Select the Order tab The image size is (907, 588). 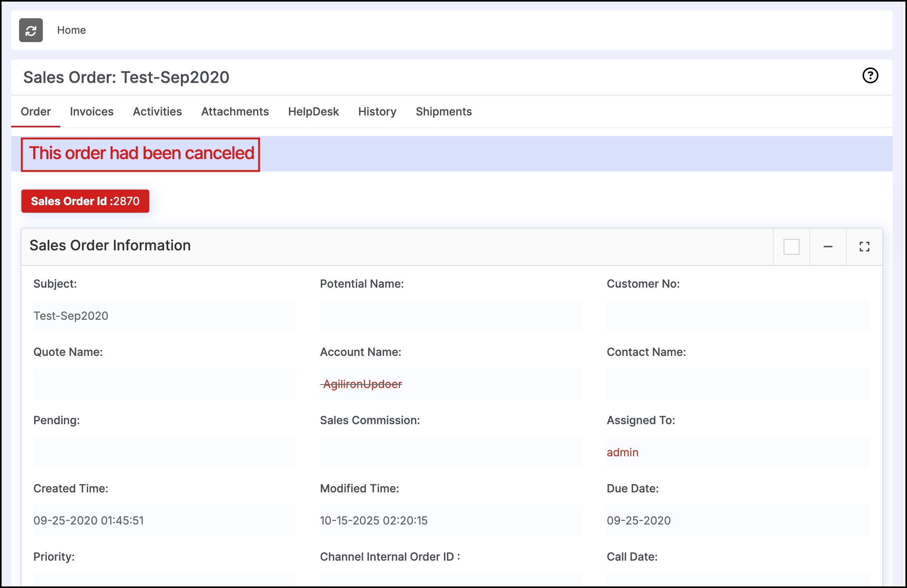tap(36, 111)
